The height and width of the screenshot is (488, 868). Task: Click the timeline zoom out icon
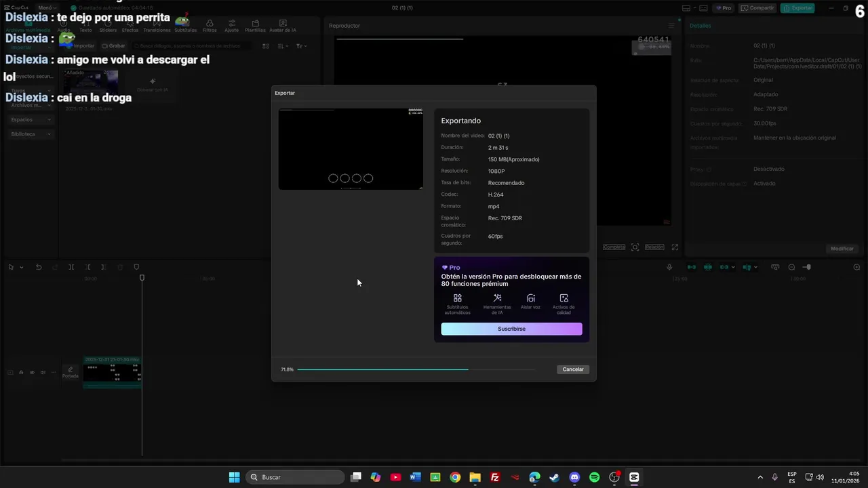[791, 267]
